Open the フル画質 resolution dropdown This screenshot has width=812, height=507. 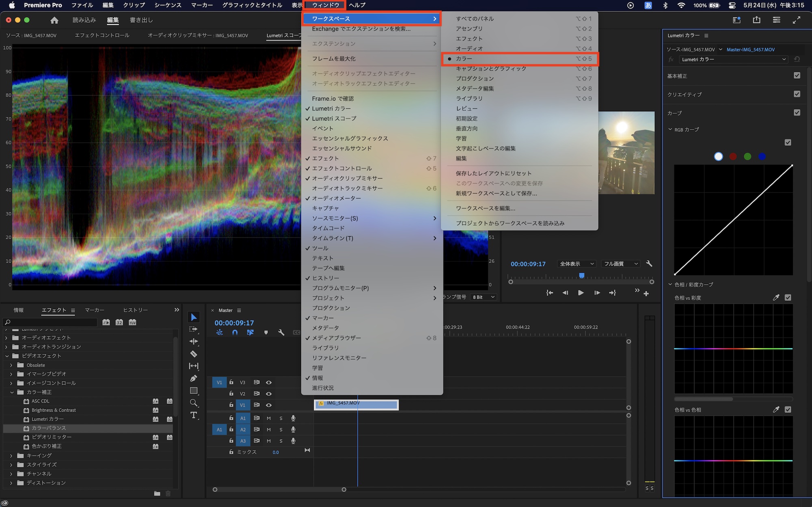(x=621, y=264)
